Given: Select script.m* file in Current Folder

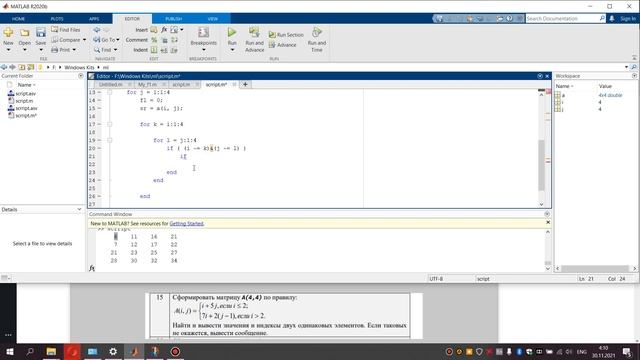Looking at the screenshot, I should 22,116.
